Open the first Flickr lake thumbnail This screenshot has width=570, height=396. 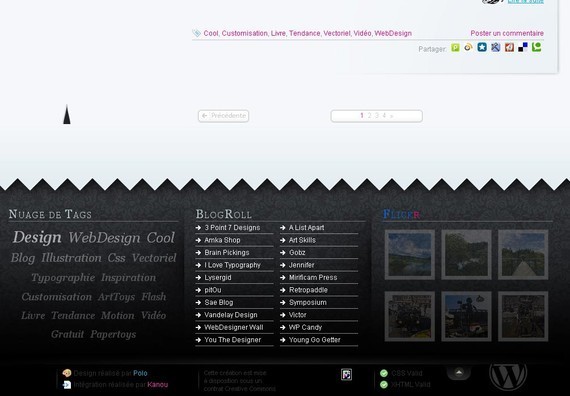point(410,255)
